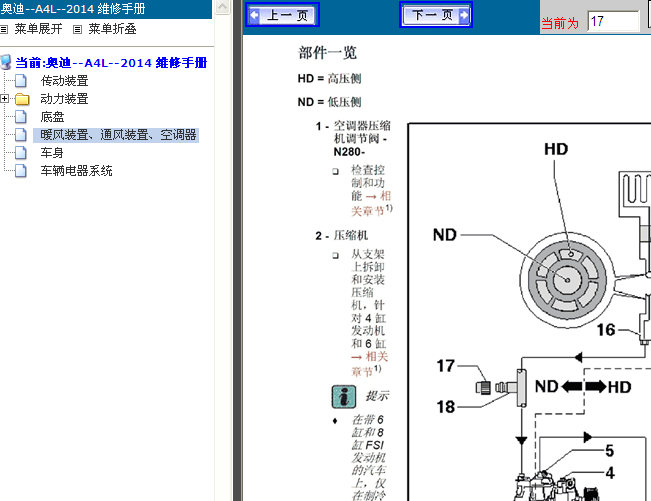Click the computer icon at tree root
651x501 pixels.
point(6,62)
